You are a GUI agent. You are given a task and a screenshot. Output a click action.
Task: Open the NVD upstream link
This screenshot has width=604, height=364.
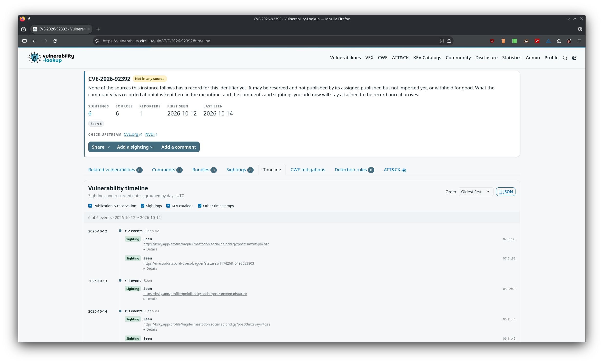(x=151, y=134)
